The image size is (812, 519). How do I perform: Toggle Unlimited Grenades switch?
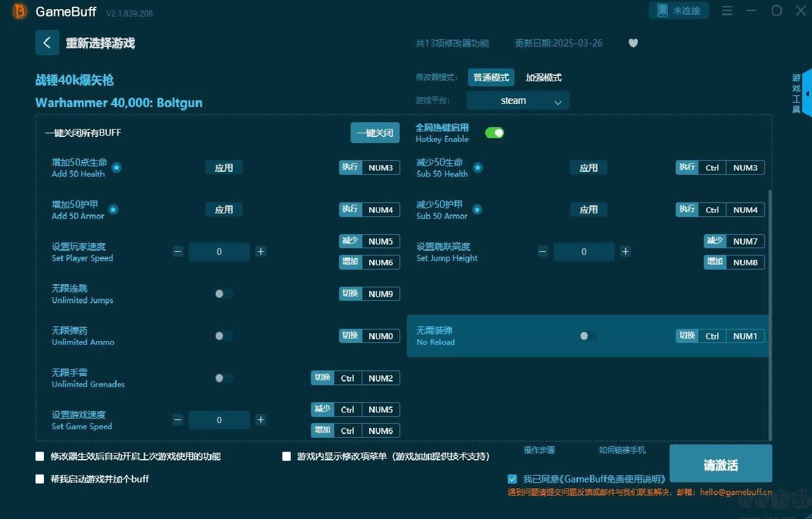tap(224, 378)
